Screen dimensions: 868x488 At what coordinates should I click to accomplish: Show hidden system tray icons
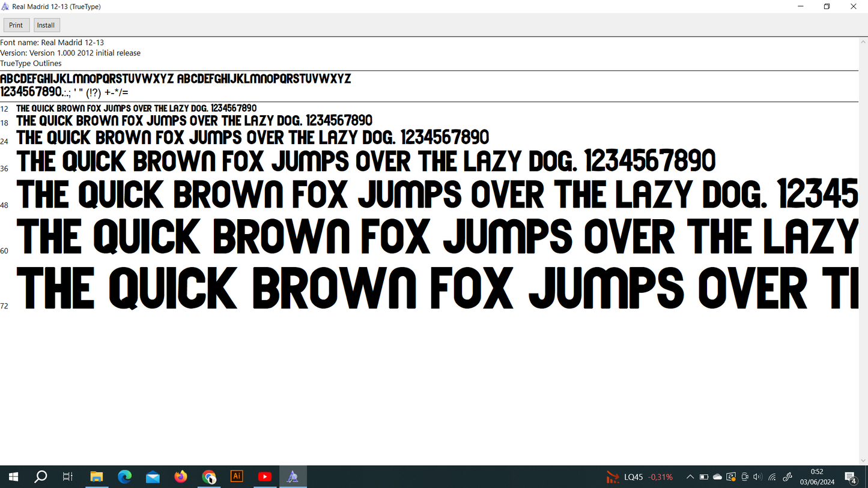[x=690, y=477]
